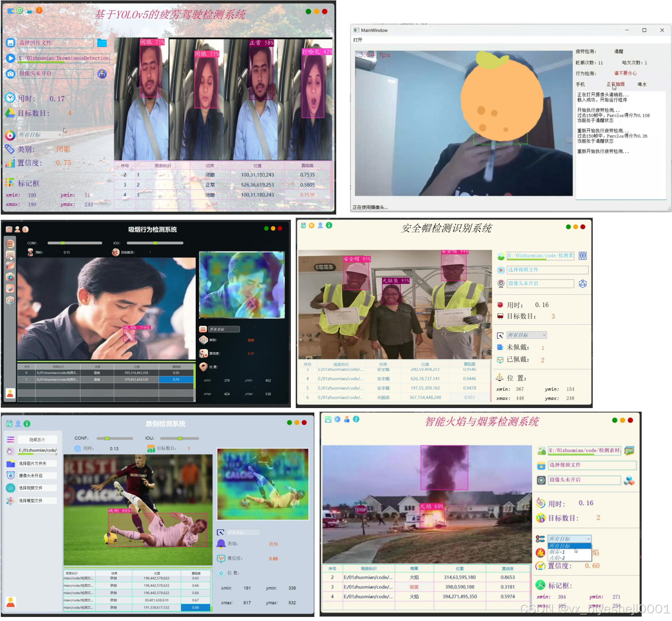Click model icon right of camera field in helmet window
672x621 pixels.
(x=583, y=284)
